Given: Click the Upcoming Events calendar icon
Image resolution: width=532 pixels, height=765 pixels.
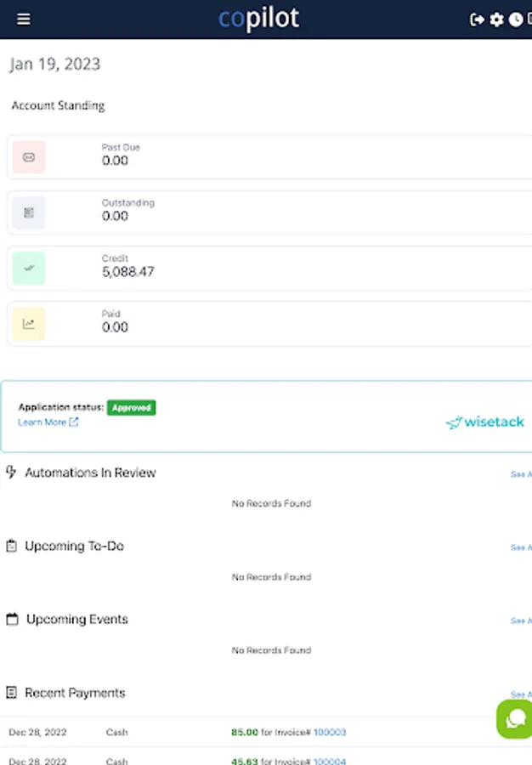Looking at the screenshot, I should [x=12, y=619].
